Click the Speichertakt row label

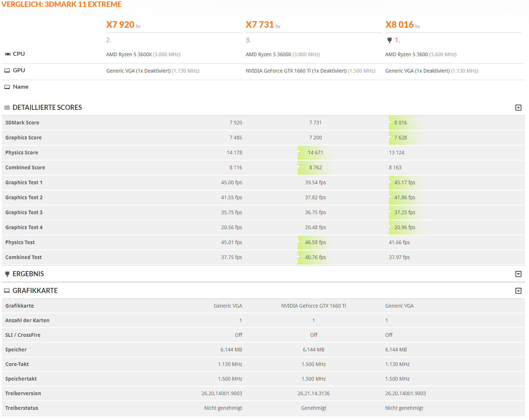point(21,379)
